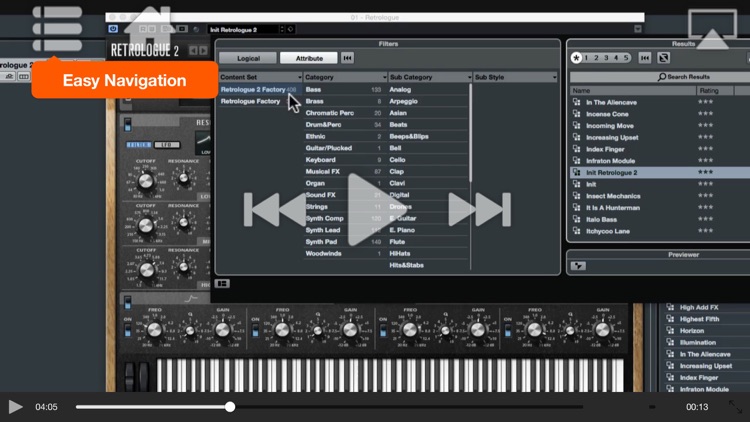Screen dimensions: 750x422
Task: Click the preset icon beside Init Retrologue 2 row
Action: (576, 172)
